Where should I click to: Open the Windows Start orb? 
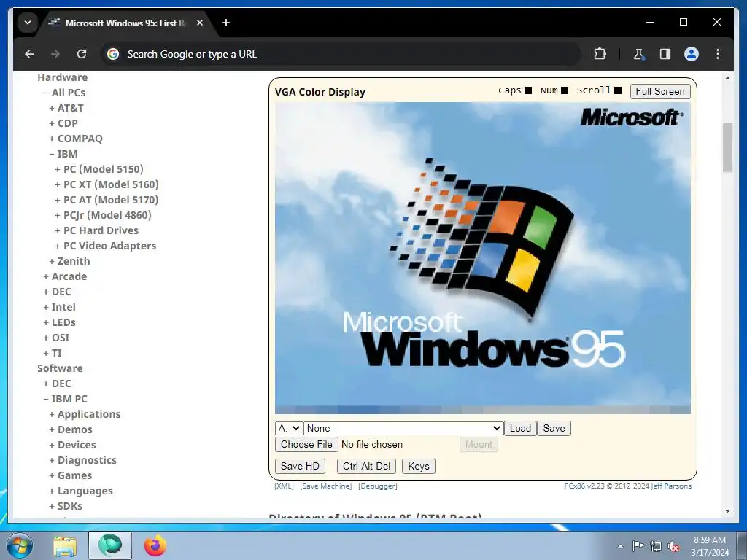[x=20, y=545]
